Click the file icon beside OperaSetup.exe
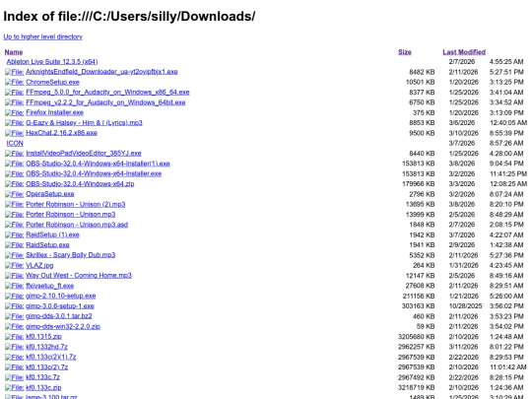Viewport: 532px width, 399px height. 14,194
